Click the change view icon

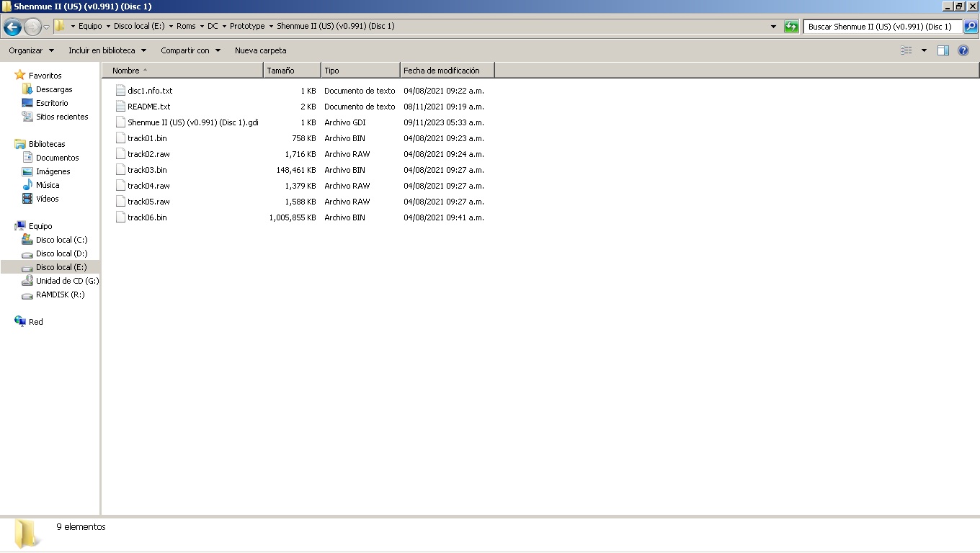coord(906,50)
